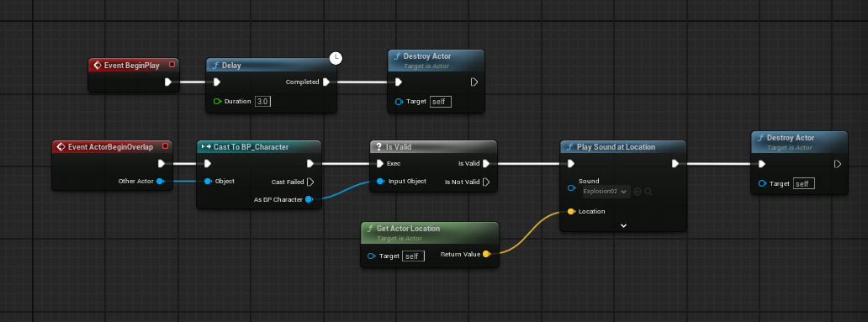Click the Completed exec pin on Delay

pos(326,82)
